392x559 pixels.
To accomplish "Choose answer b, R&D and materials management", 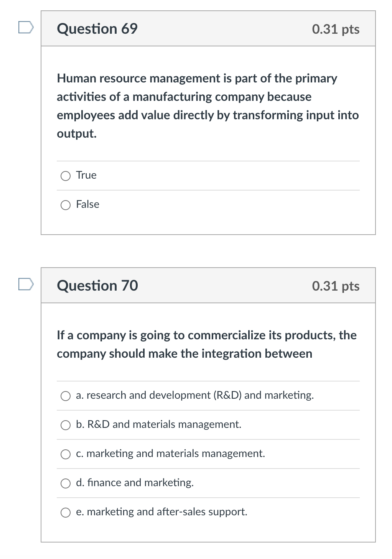I will 66,425.
